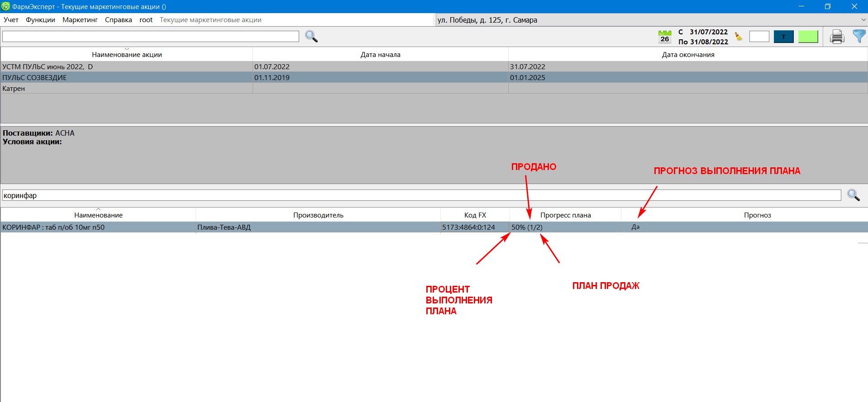Click the calendar date range icon

(x=664, y=36)
